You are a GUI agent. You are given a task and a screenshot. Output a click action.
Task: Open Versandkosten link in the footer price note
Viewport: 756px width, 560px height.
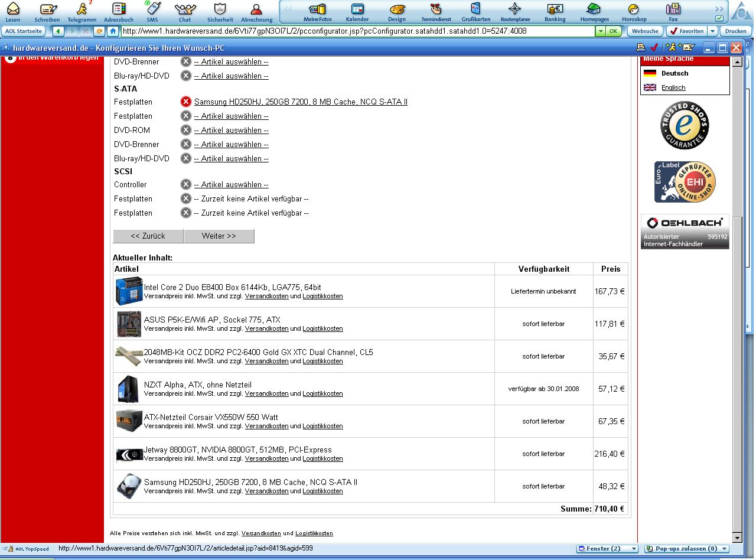coord(261,533)
